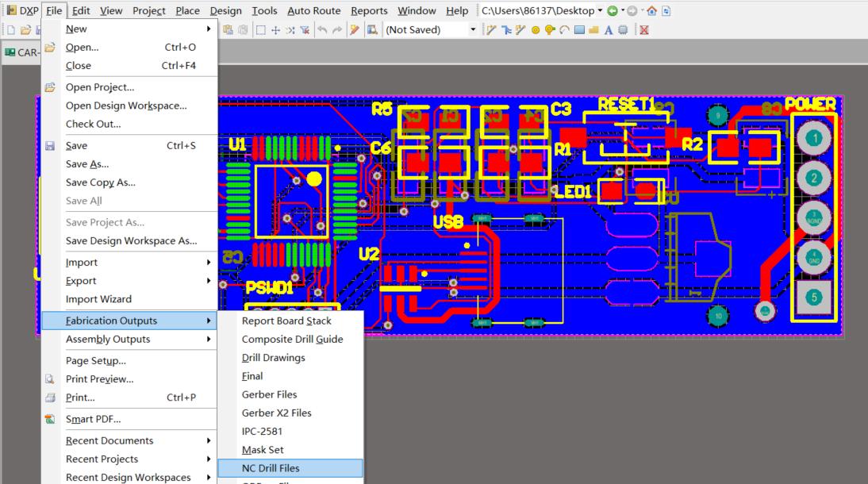Click the browse library toolbar icon
The image size is (868, 484).
pyautogui.click(x=373, y=30)
